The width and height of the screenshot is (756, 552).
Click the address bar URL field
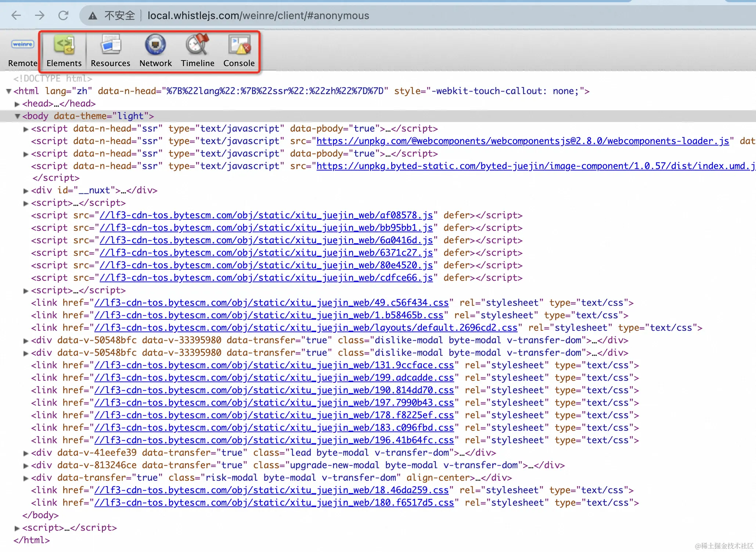point(258,15)
